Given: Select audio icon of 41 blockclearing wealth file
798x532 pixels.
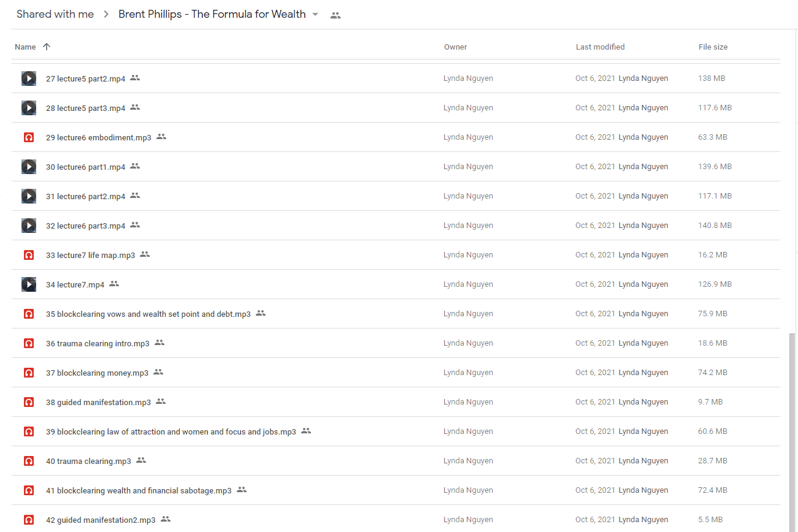Looking at the screenshot, I should 29,490.
